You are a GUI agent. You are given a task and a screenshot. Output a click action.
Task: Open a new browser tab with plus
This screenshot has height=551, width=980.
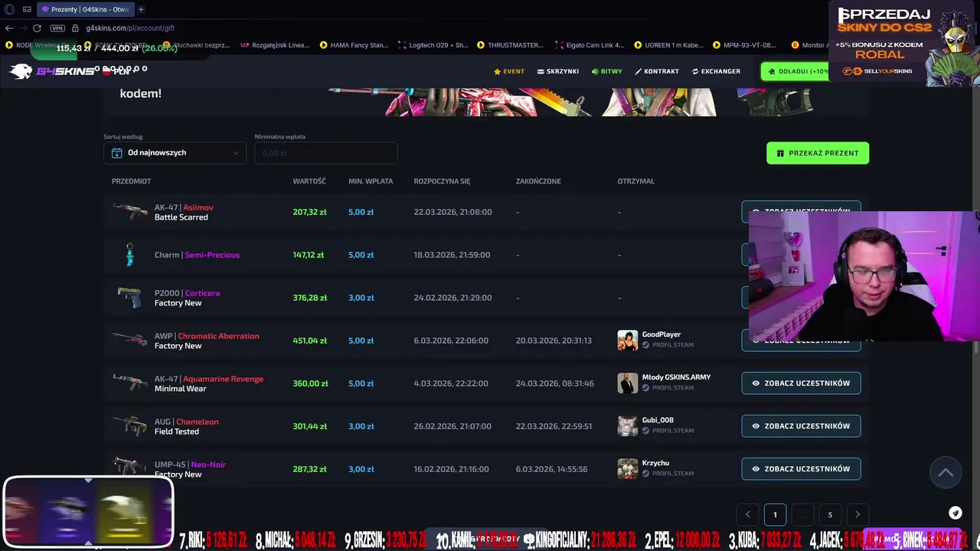142,9
